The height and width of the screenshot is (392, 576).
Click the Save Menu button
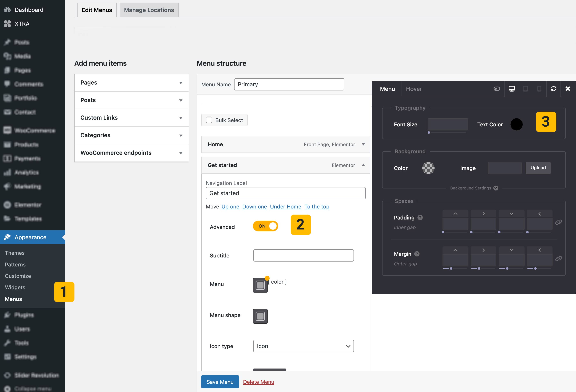[220, 382]
